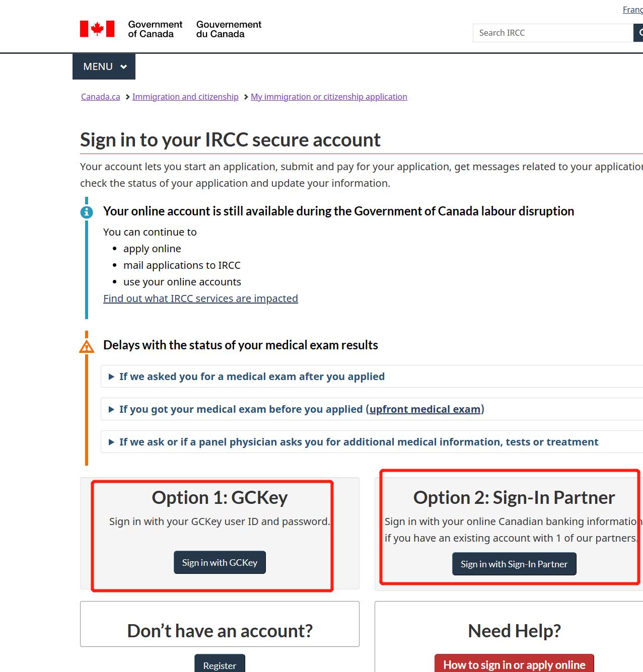
Task: Click the blue information circle icon
Action: 87,212
